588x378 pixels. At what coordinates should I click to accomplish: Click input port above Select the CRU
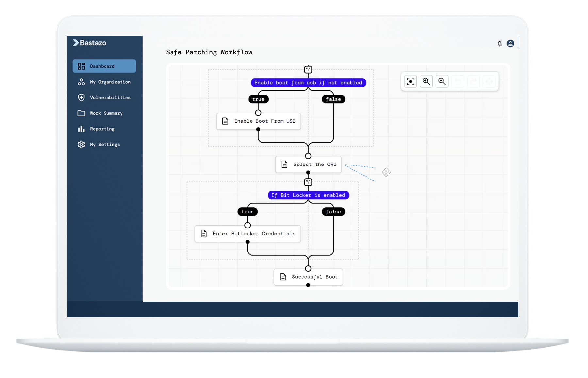pos(308,156)
